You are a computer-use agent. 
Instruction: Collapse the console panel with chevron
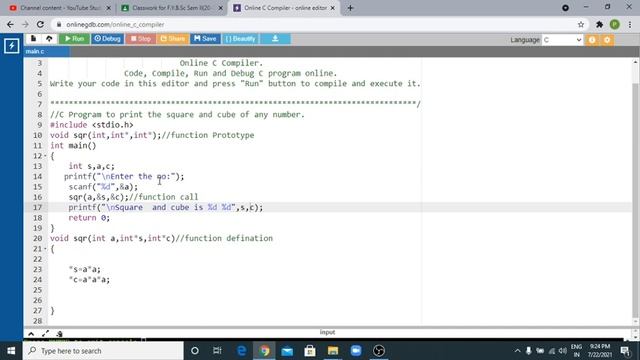coord(31,334)
